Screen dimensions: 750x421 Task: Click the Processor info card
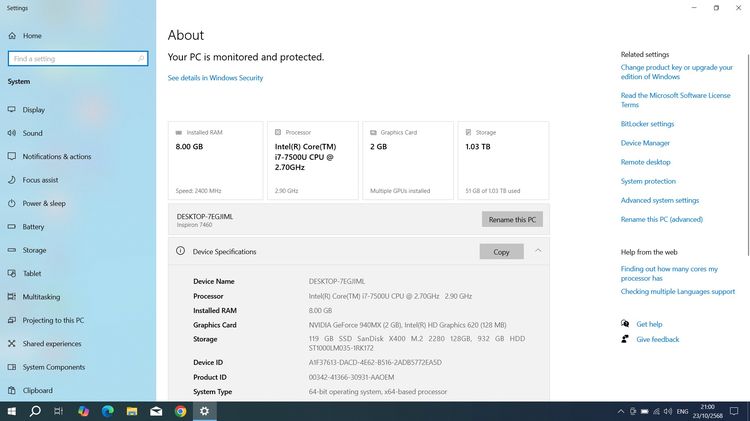[313, 160]
